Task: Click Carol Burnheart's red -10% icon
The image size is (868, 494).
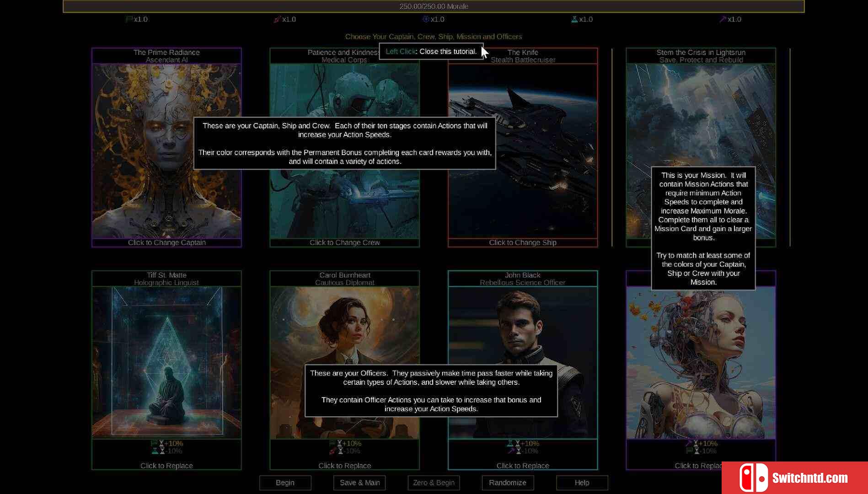Action: [332, 451]
